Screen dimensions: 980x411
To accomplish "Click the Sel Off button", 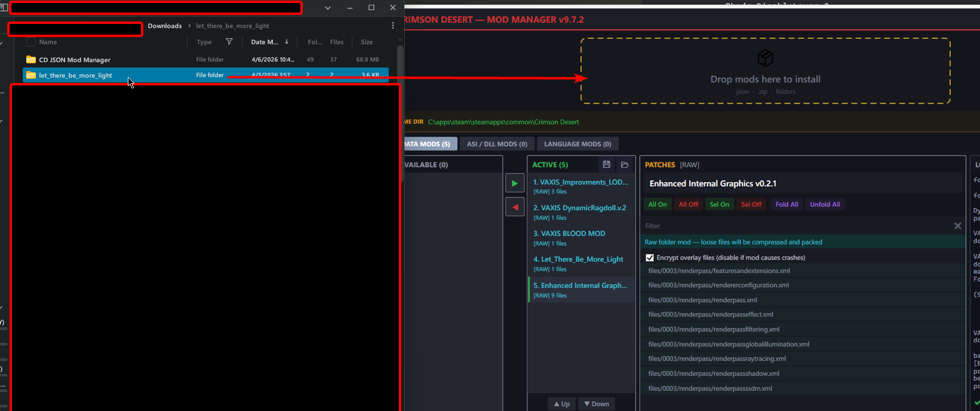I will 751,204.
